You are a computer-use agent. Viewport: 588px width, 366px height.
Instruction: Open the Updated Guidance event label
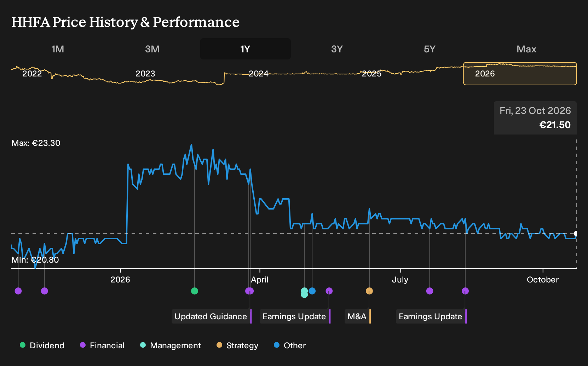(x=212, y=316)
